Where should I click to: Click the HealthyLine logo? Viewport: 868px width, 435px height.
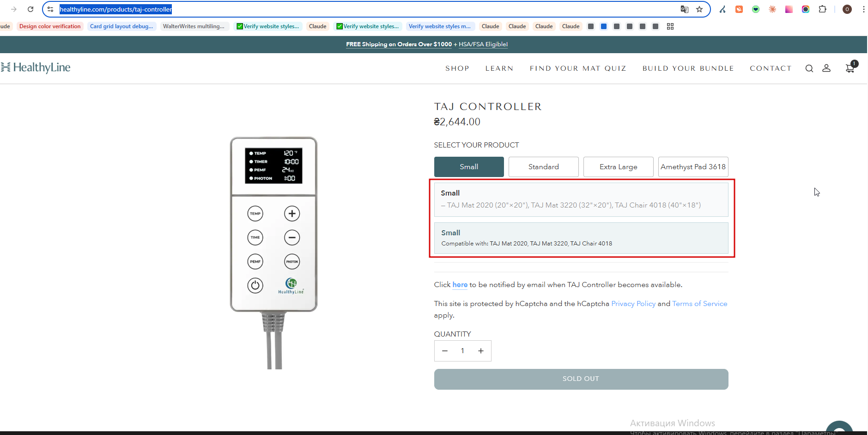[36, 67]
